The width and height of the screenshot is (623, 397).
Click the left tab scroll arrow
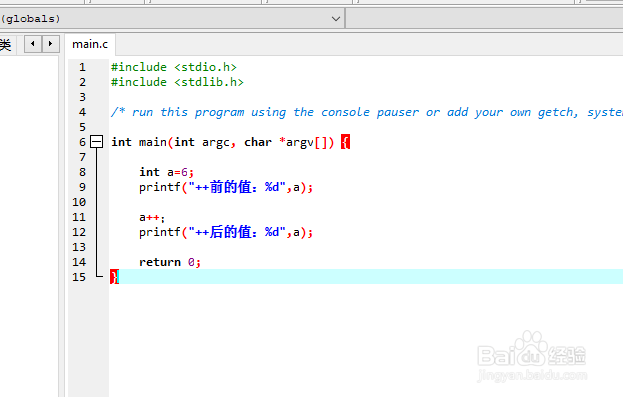coord(33,44)
